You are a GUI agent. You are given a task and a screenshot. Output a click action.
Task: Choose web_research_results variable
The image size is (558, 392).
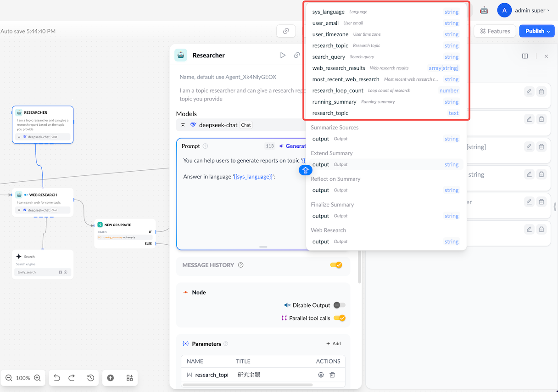coord(339,68)
